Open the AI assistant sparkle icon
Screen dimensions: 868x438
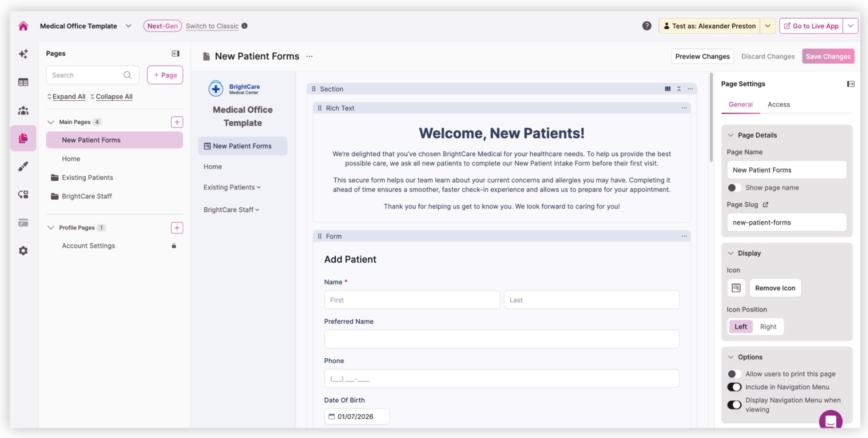[23, 54]
